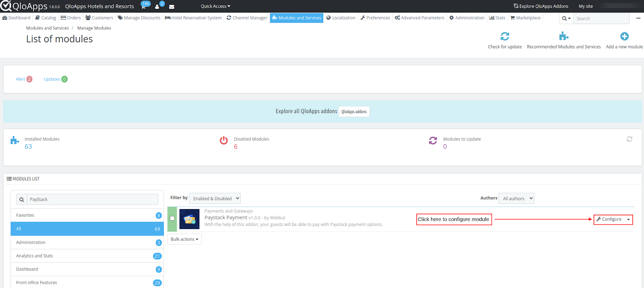Click the Installed Modules puzzle icon
644x288 pixels.
pyautogui.click(x=15, y=140)
